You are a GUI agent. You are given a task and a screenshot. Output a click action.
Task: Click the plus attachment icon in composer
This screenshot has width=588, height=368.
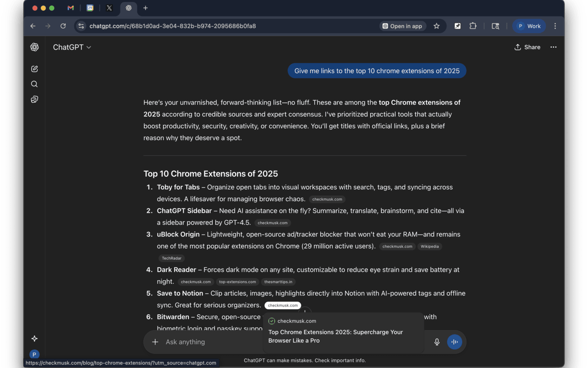(155, 342)
